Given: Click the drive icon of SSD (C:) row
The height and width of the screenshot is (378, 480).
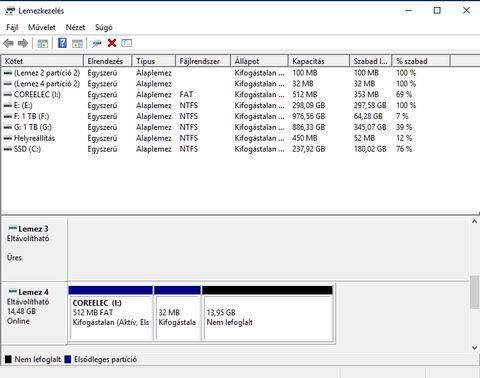Looking at the screenshot, I should (8, 149).
